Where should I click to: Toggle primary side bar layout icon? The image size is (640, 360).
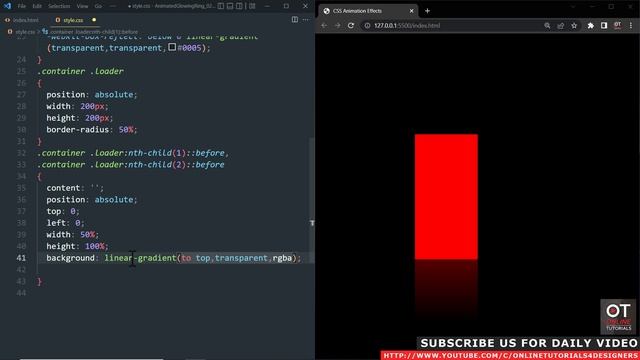point(221,6)
